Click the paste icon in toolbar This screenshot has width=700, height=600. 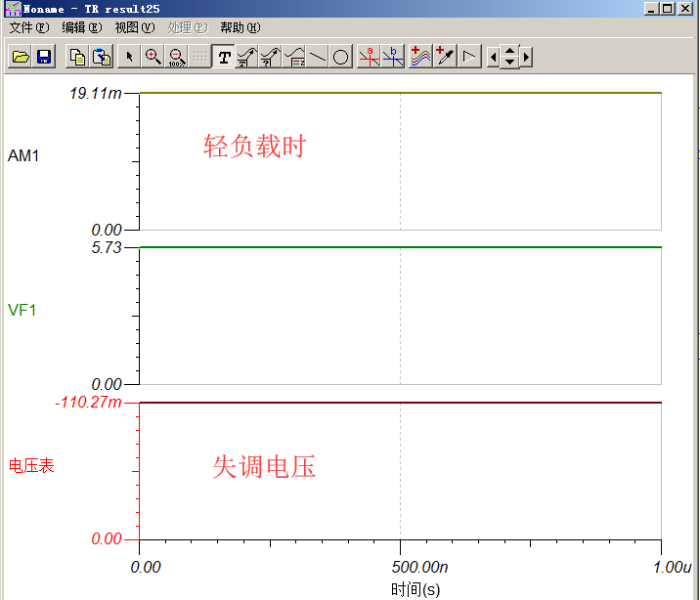[x=101, y=58]
